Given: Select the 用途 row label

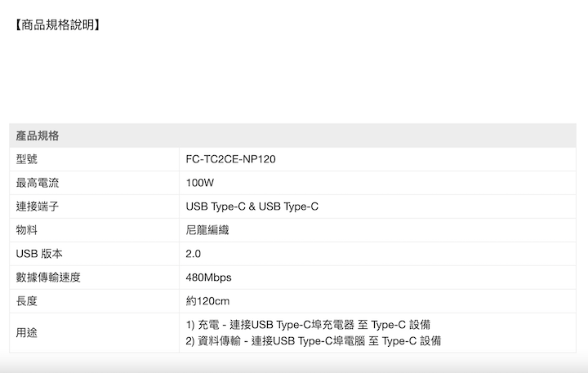Looking at the screenshot, I should [x=27, y=332].
